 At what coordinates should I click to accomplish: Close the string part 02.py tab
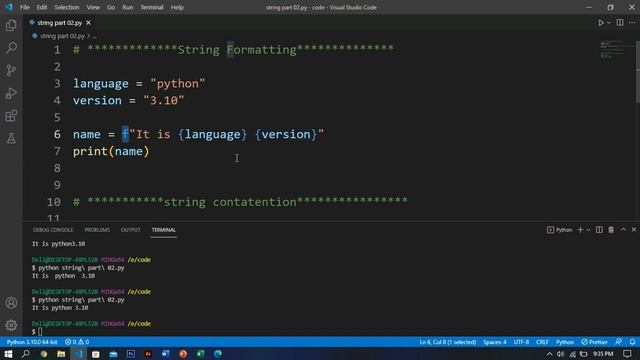click(x=89, y=23)
